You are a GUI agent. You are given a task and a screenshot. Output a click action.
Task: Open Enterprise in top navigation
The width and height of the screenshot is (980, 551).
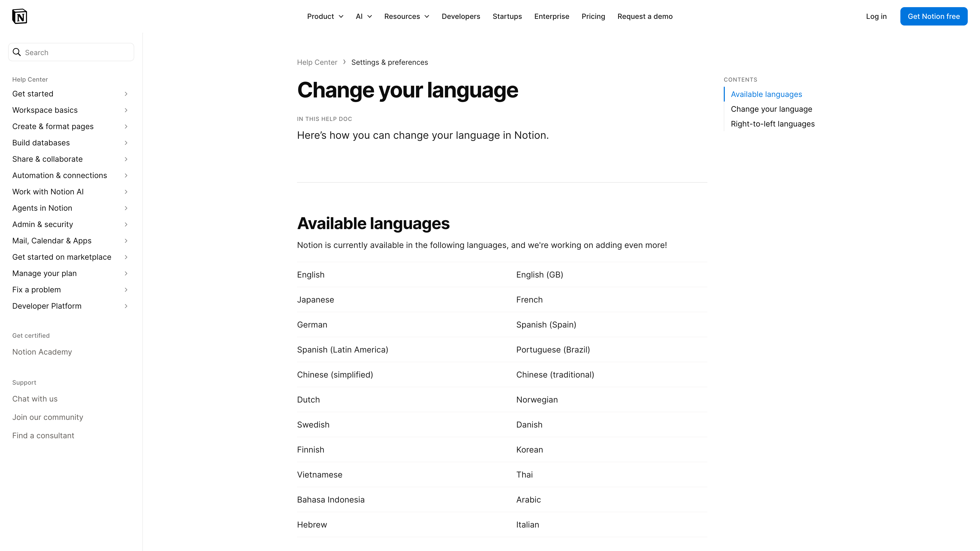click(552, 16)
